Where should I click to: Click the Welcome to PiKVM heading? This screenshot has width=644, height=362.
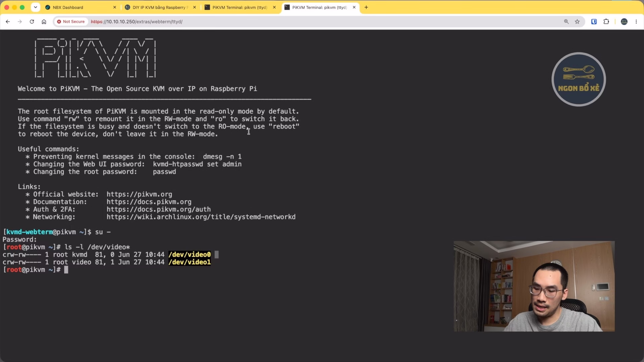(137, 89)
